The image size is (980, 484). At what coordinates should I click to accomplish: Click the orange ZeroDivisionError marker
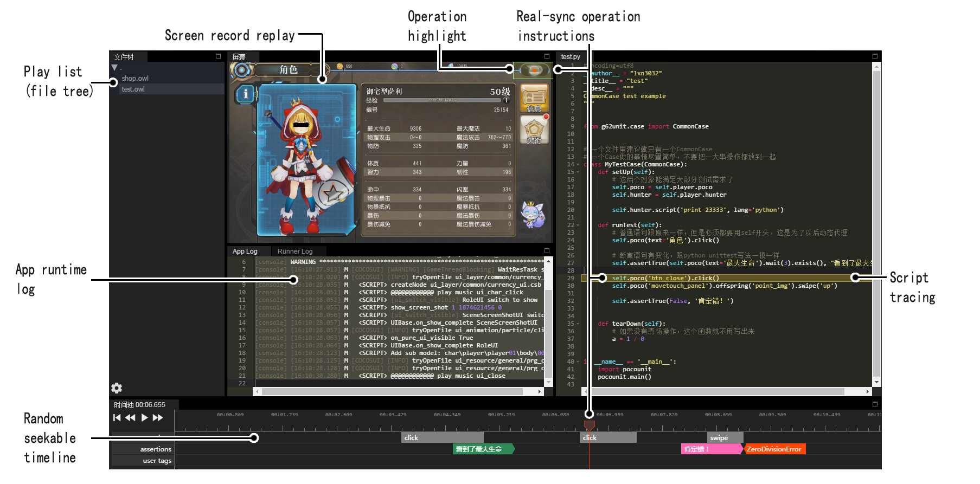775,449
